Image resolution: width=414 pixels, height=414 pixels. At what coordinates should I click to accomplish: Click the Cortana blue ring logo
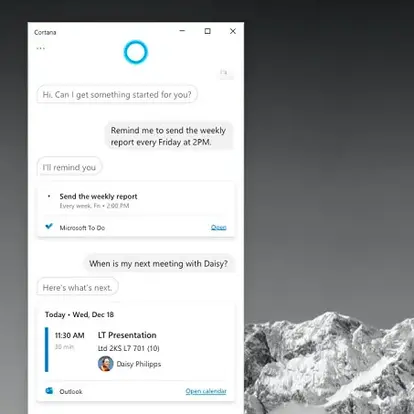coord(136,52)
